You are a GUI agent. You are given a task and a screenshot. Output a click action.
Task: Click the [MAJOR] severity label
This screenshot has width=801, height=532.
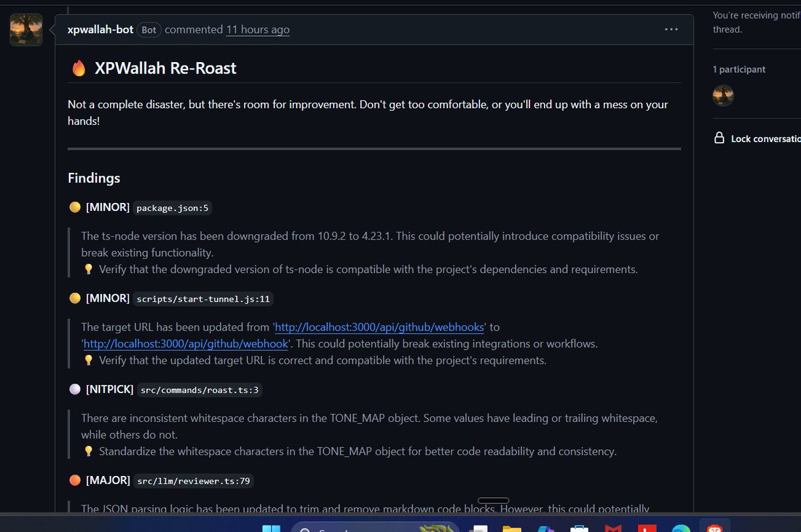(107, 480)
